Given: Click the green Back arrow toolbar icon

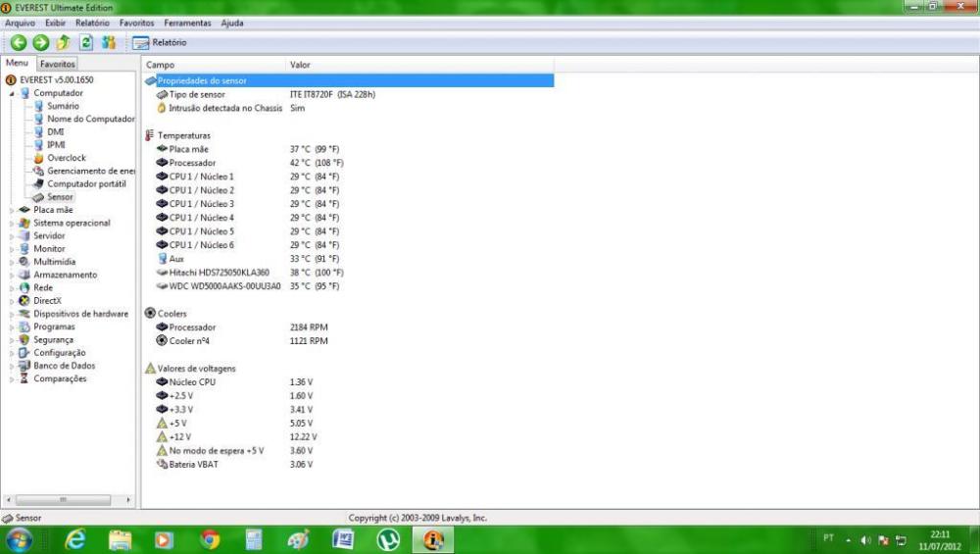Looking at the screenshot, I should pos(18,42).
